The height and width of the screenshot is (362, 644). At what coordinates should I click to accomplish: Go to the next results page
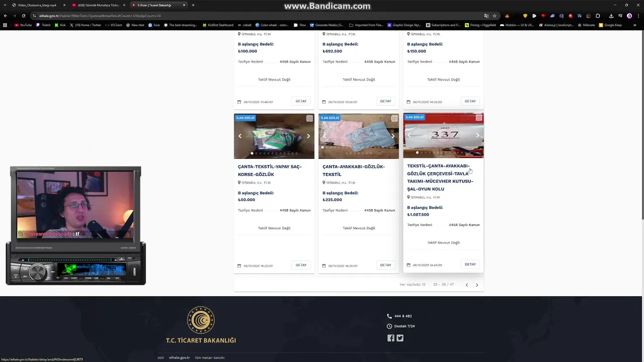477,285
